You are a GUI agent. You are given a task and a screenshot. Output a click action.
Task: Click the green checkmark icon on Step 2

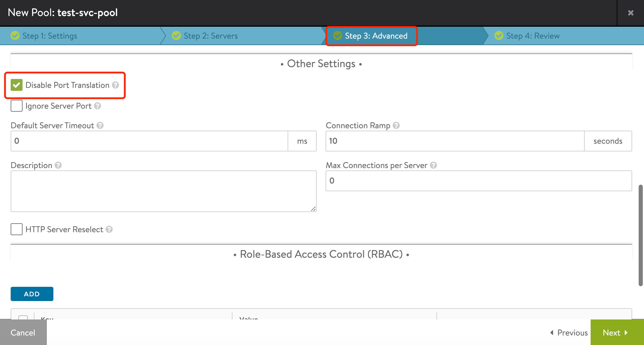coord(177,36)
